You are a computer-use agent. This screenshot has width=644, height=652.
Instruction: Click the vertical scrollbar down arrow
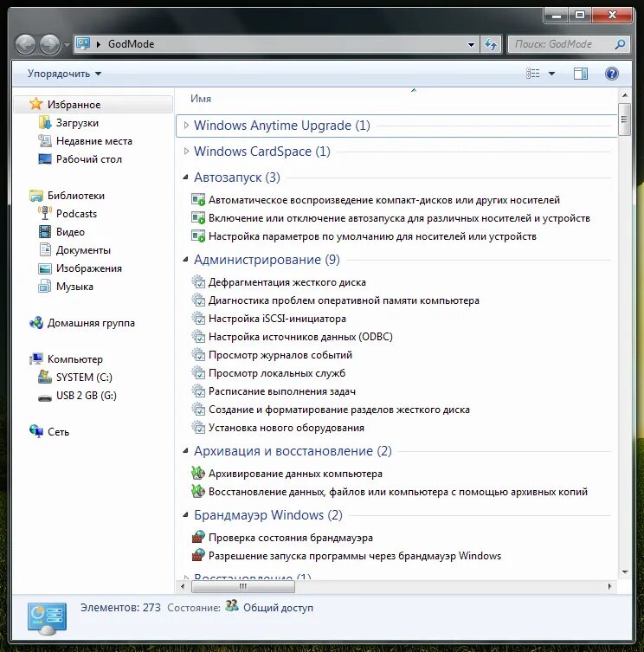pos(624,572)
